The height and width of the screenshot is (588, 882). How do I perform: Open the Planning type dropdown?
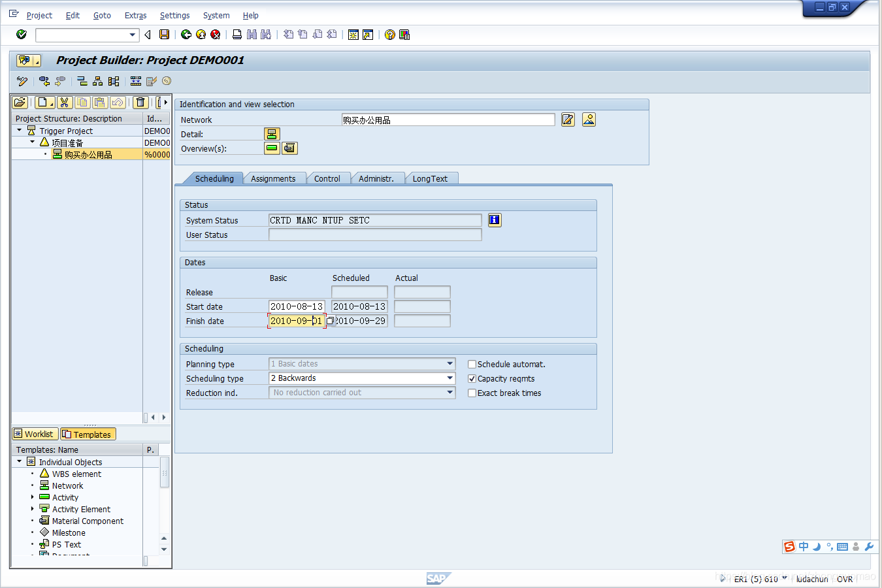[450, 364]
